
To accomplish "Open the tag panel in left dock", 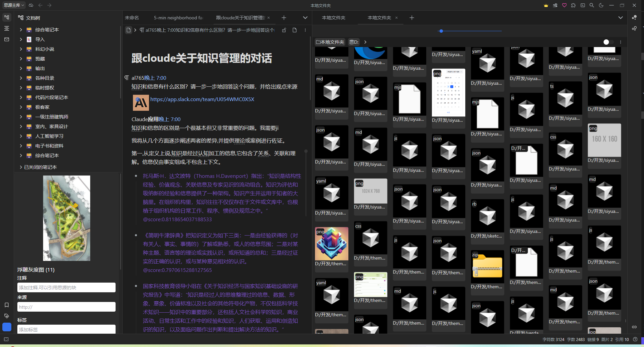I will [x=7, y=316].
